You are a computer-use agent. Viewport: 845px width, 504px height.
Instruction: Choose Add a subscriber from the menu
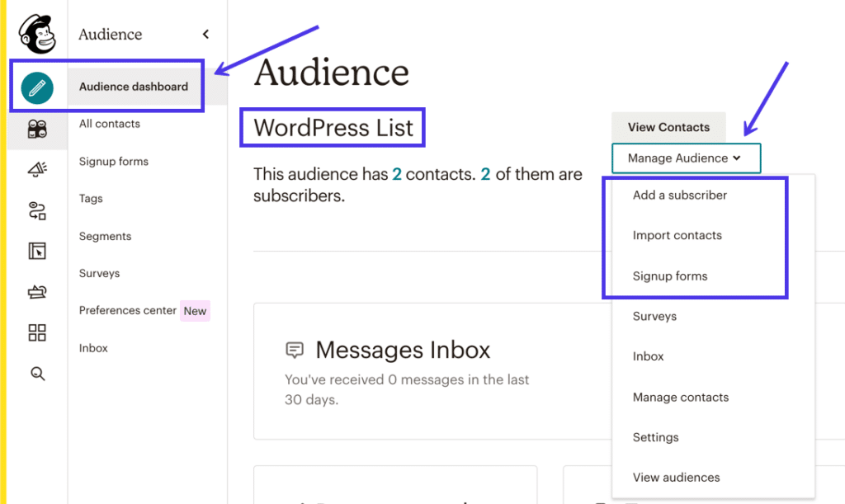point(679,195)
